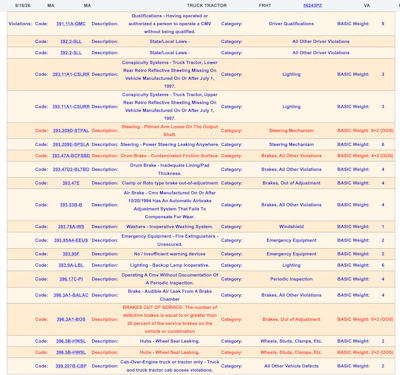Open the 393.53B-B air brake link
Image resolution: width=400 pixels, height=375 pixels.
(x=71, y=205)
